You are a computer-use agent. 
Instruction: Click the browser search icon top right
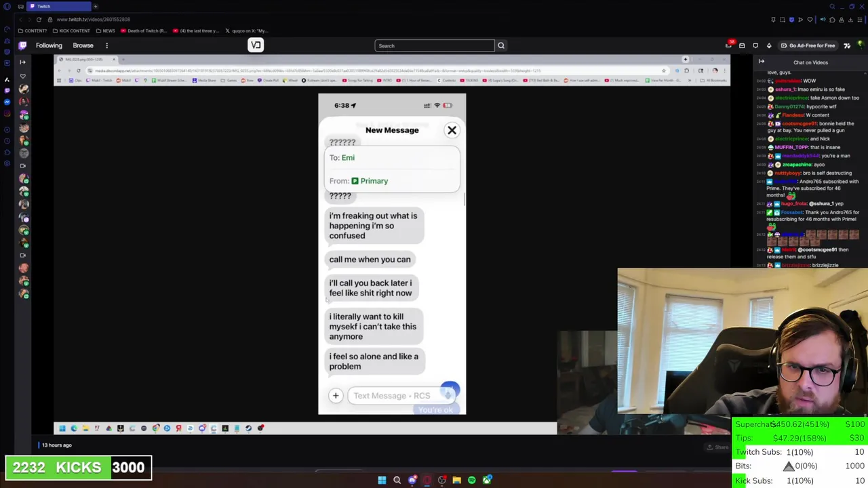tap(832, 6)
